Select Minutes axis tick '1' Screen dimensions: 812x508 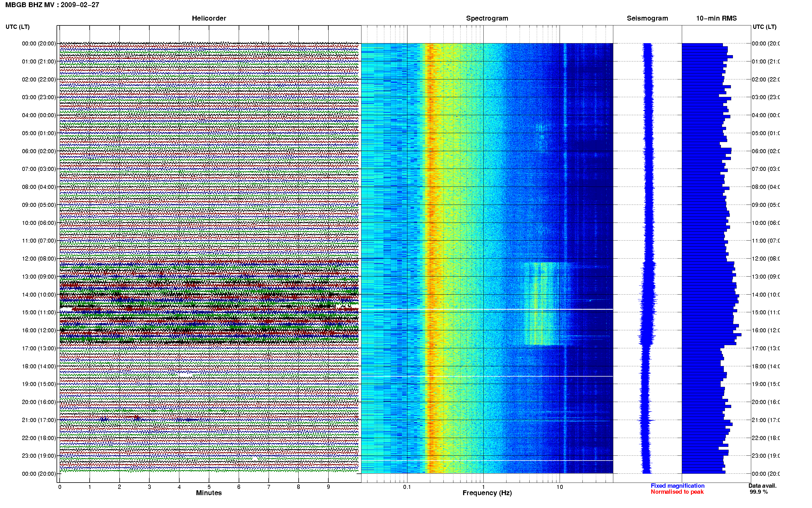click(90, 487)
